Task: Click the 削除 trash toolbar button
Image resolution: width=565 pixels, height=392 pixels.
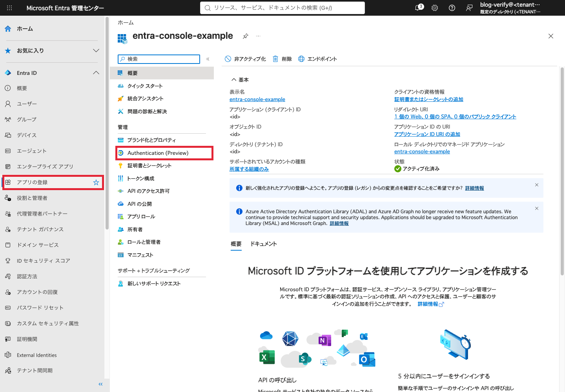Action: pyautogui.click(x=282, y=59)
